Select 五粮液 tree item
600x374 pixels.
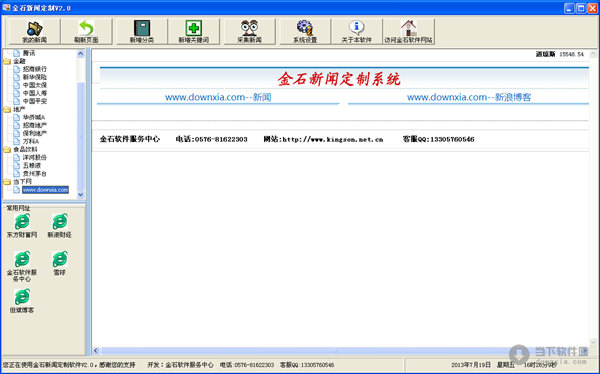[x=31, y=166]
